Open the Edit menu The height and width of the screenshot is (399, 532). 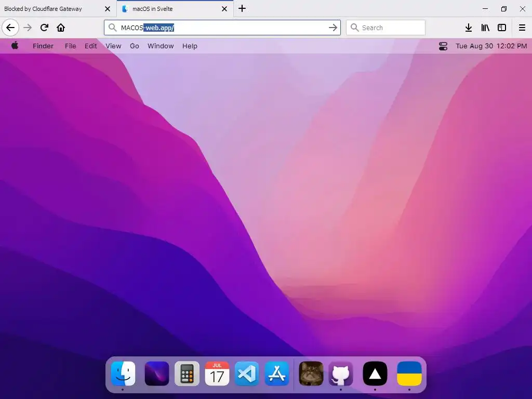90,46
